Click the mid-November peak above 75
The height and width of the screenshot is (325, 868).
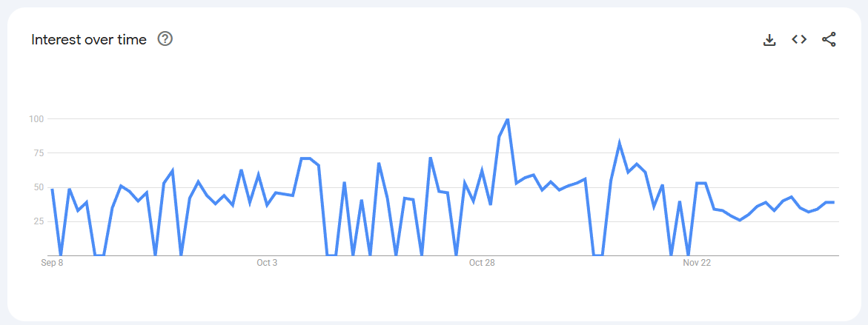(619, 144)
